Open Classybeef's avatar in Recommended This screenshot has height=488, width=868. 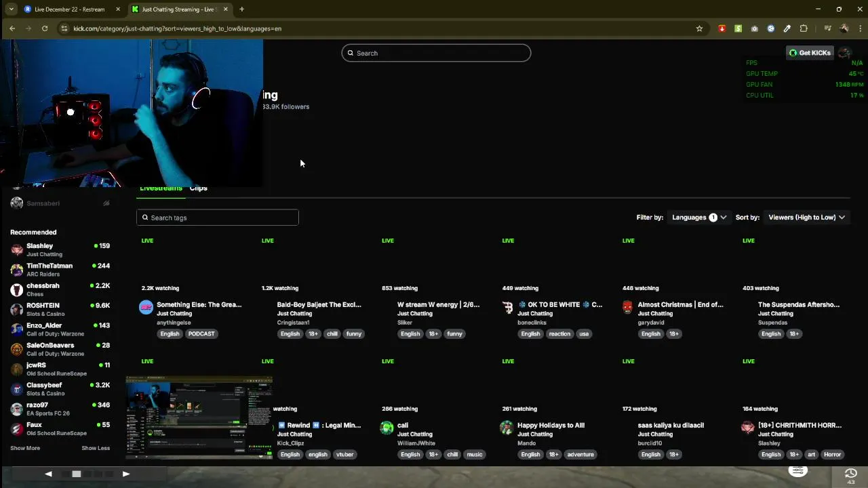point(17,389)
